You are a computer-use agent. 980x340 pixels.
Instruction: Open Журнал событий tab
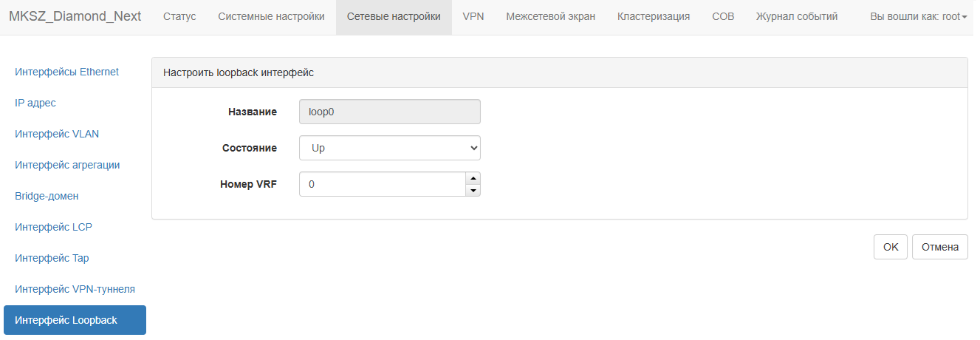coord(797,17)
